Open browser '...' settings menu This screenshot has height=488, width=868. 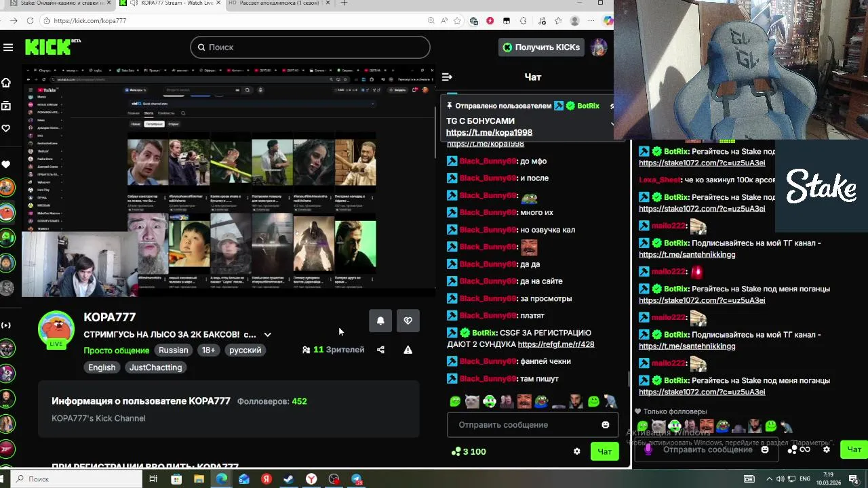(591, 21)
